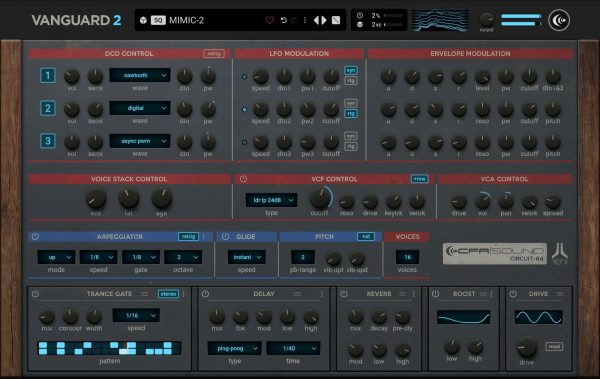The height and width of the screenshot is (379, 600).
Task: Click the Drive waveform display
Action: [x=538, y=317]
